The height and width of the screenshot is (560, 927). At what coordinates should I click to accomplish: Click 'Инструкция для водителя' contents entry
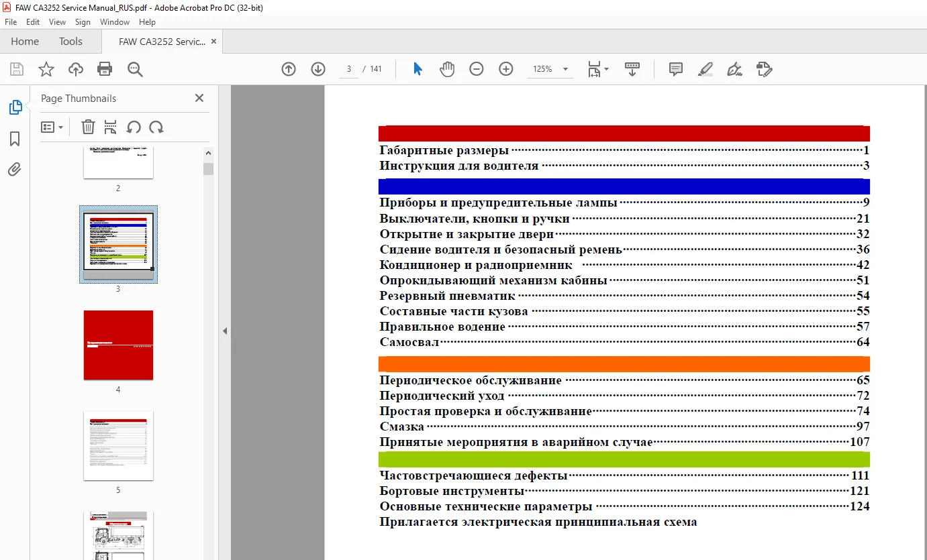click(x=459, y=166)
